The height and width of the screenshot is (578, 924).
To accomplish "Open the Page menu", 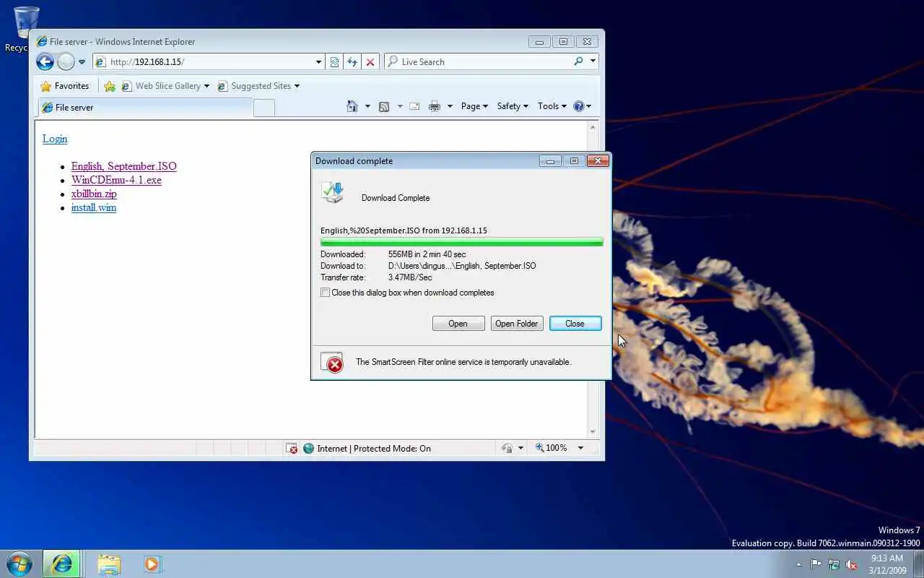I will pos(474,106).
